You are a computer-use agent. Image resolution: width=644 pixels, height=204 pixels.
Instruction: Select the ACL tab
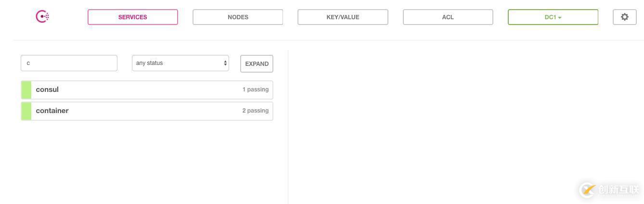pos(448,17)
